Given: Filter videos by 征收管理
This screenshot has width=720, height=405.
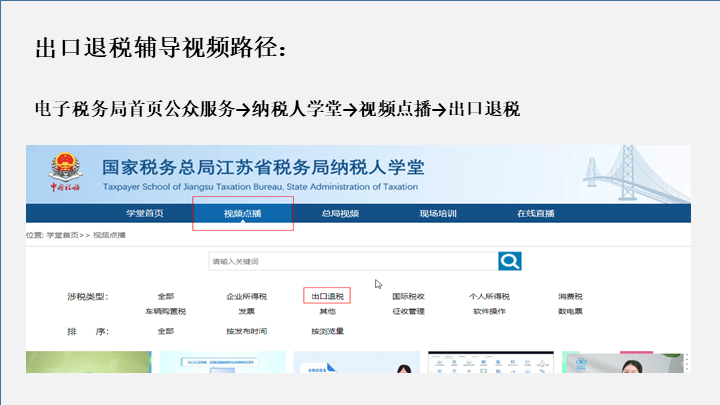Looking at the screenshot, I should point(408,311).
